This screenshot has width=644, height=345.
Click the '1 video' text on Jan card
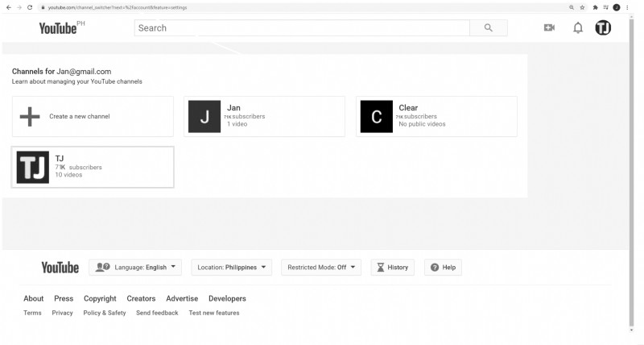point(237,124)
